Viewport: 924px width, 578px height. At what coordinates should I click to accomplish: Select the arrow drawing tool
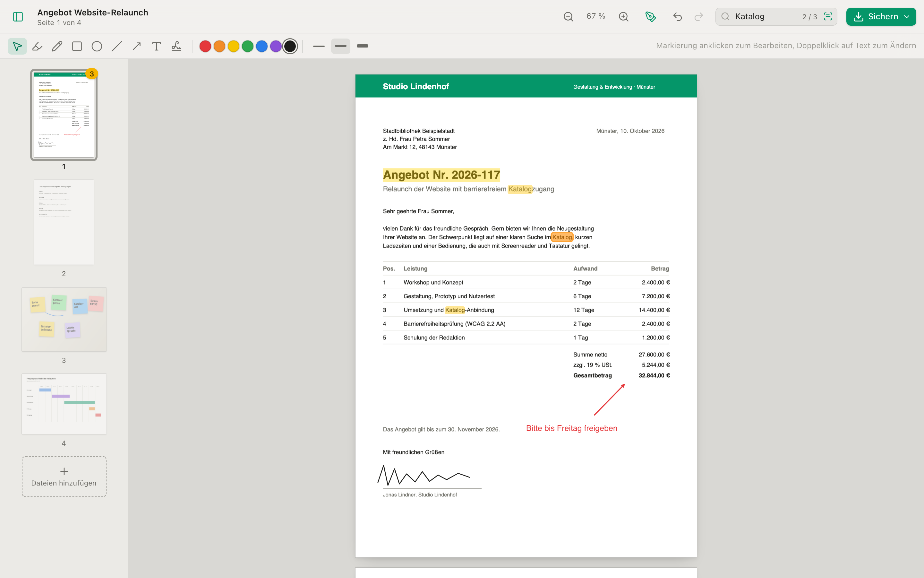(137, 46)
